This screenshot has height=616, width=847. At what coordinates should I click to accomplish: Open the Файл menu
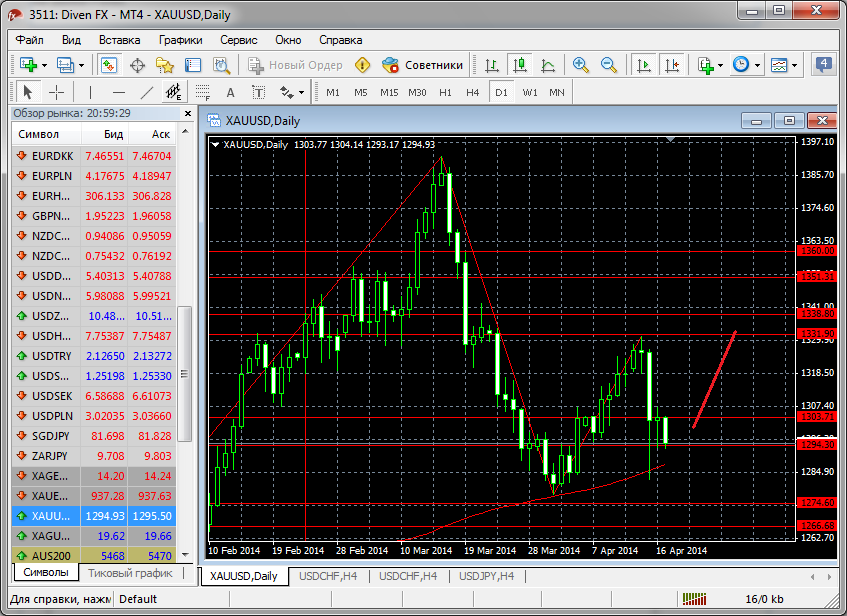[x=29, y=40]
